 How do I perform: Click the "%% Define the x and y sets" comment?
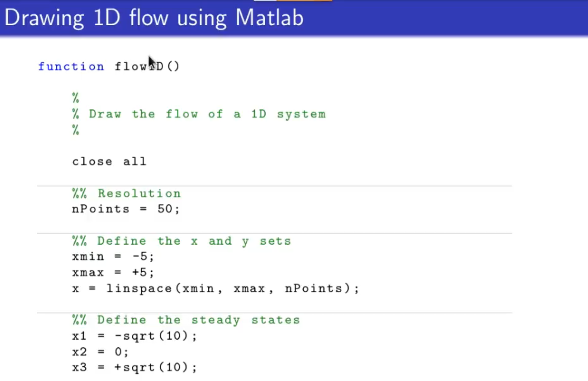point(181,241)
